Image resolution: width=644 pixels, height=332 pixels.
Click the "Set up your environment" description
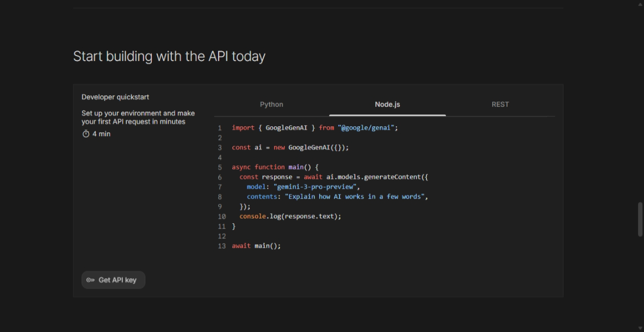click(x=138, y=118)
